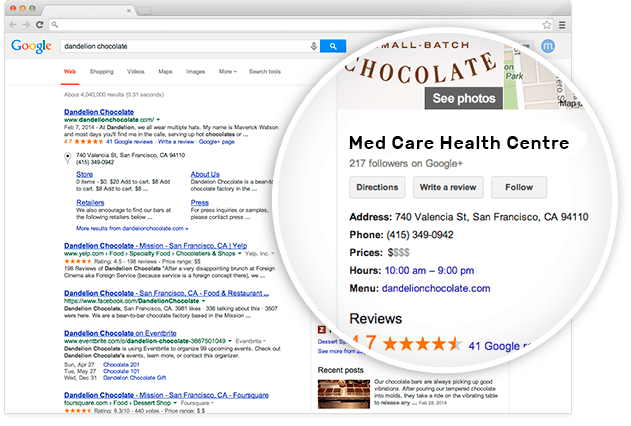Open the Foursquare result link
631x426 pixels.
click(166, 395)
